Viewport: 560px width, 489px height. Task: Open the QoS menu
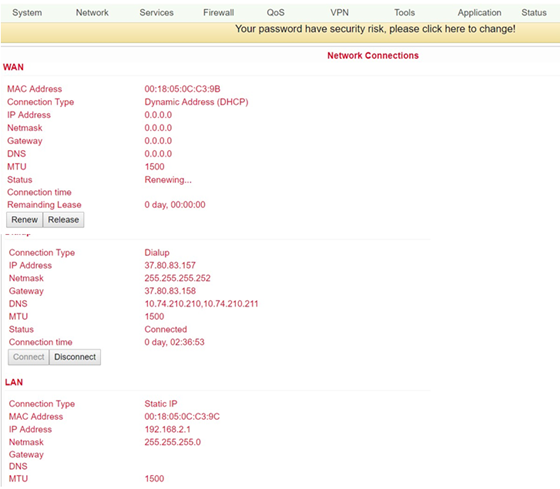pyautogui.click(x=276, y=13)
